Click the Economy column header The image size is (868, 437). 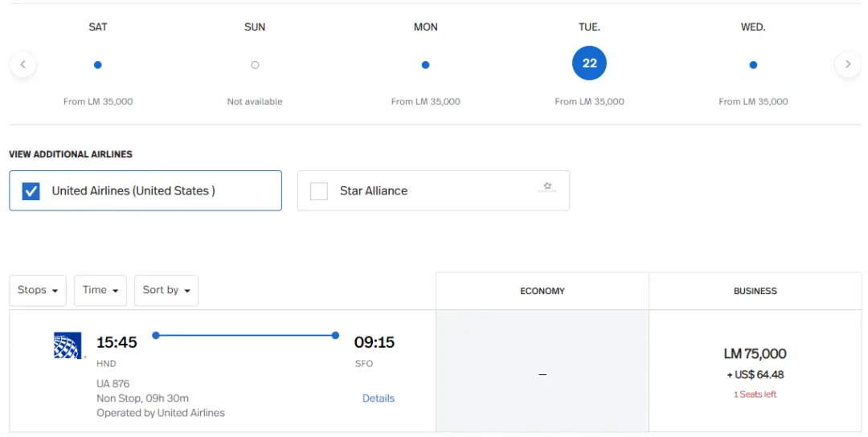(542, 291)
